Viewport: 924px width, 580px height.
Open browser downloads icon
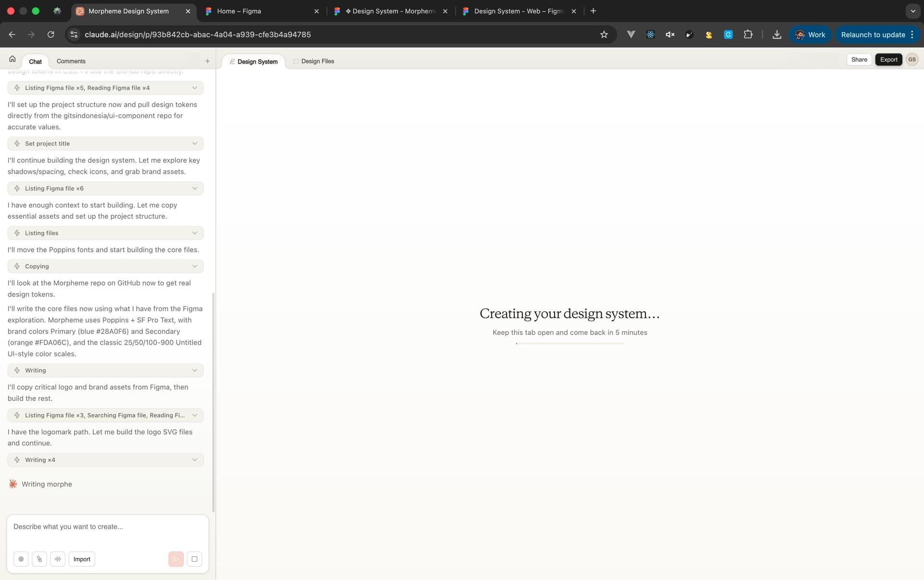pos(777,35)
